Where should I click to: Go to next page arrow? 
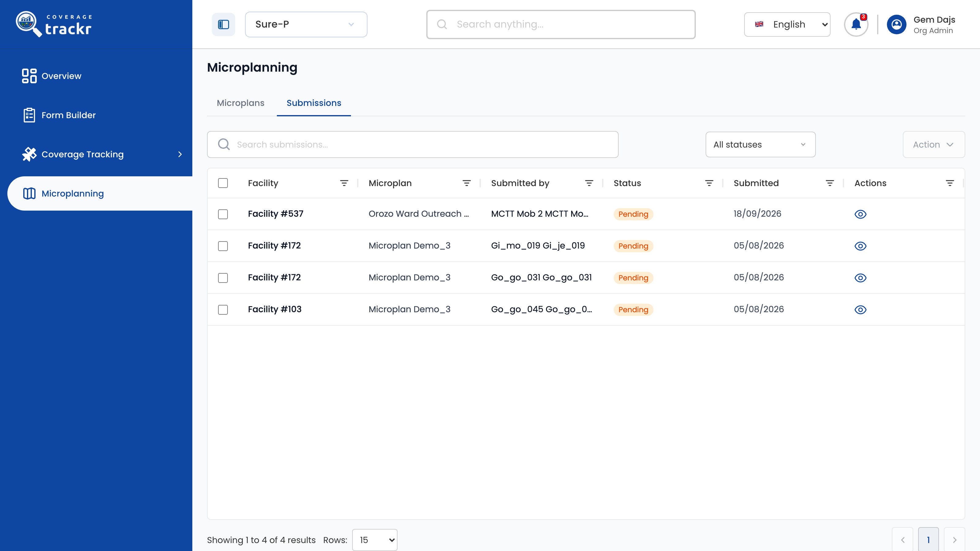pos(955,540)
